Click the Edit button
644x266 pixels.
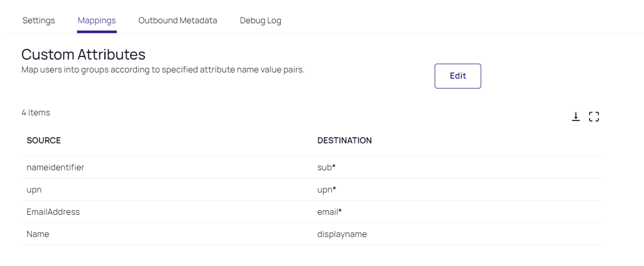tap(457, 76)
